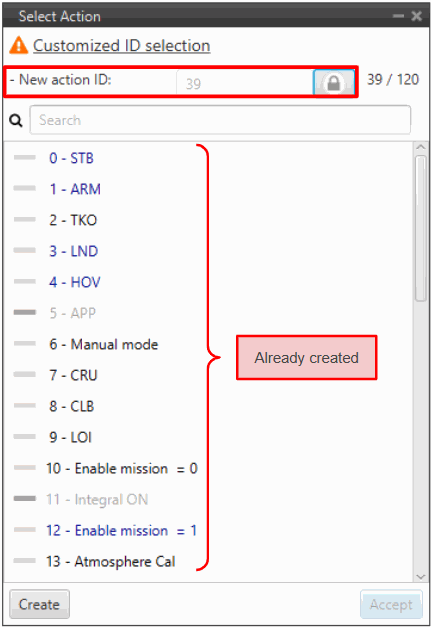
Task: Click the dash marker next to 7 - CRU
Action: [25, 375]
